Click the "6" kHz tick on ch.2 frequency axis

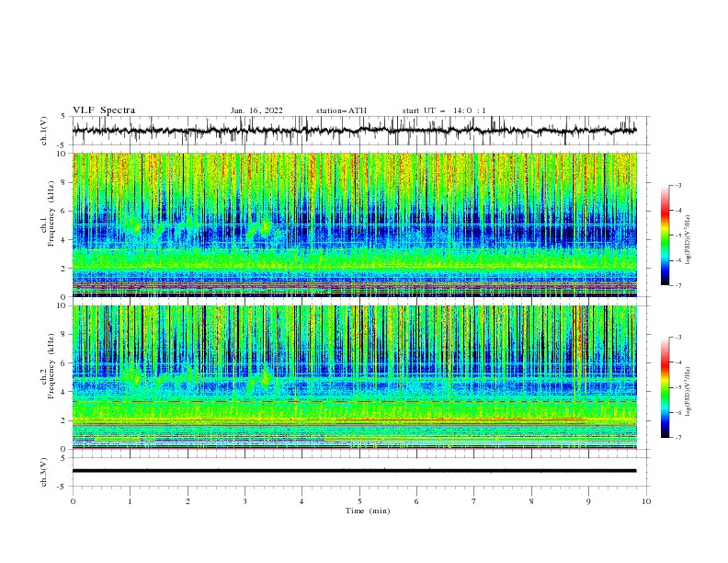pyautogui.click(x=63, y=363)
